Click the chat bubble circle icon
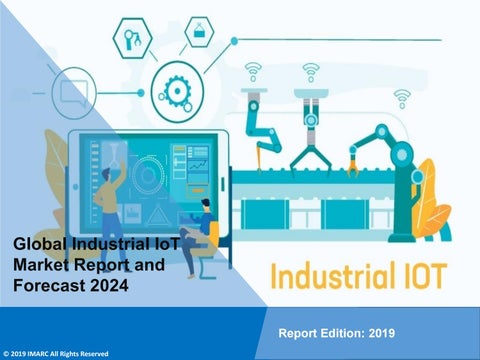Viewport: 480px width, 360px height. pyautogui.click(x=74, y=92)
